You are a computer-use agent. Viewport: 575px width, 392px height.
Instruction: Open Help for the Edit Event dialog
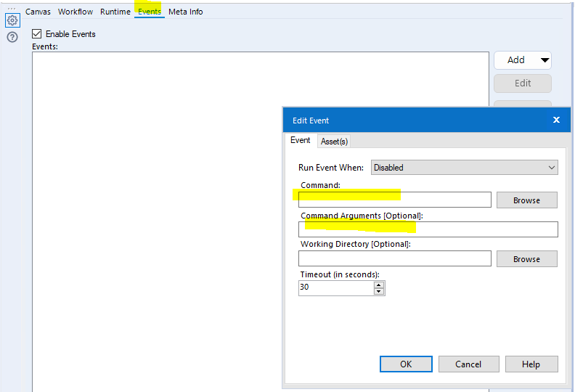click(x=531, y=364)
